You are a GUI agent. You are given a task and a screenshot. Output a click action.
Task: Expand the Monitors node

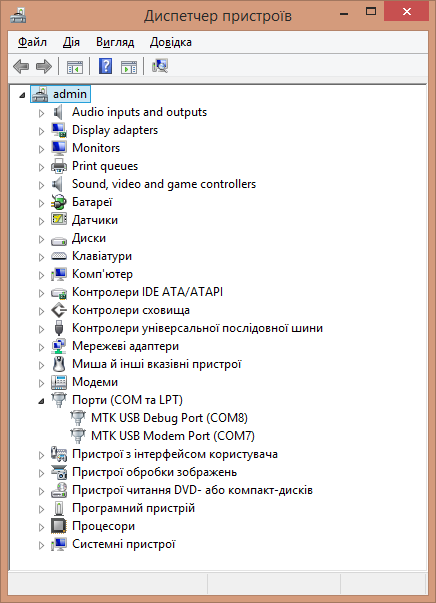pos(42,149)
